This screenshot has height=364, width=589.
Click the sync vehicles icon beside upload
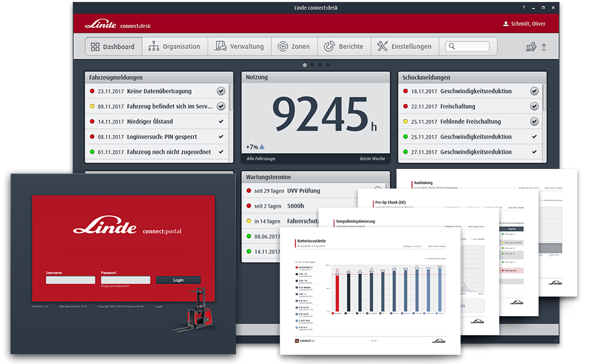point(531,47)
